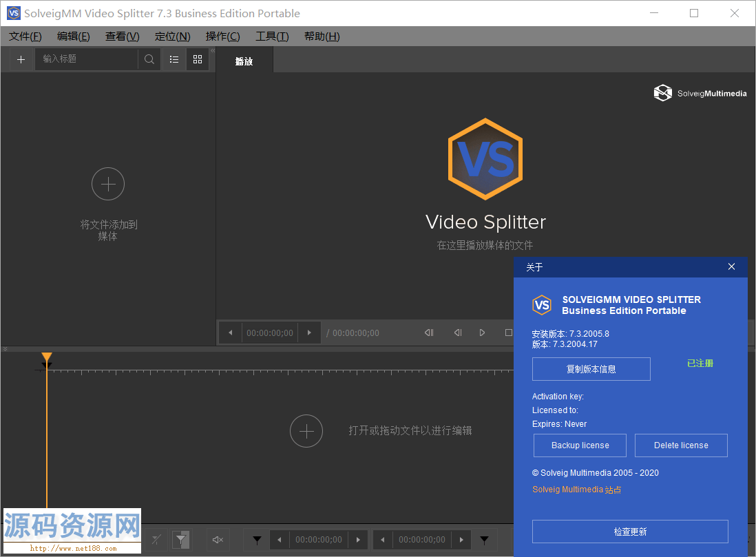Toggle the mute audio speaker icon
Screen dimensions: 756x557
[x=218, y=540]
